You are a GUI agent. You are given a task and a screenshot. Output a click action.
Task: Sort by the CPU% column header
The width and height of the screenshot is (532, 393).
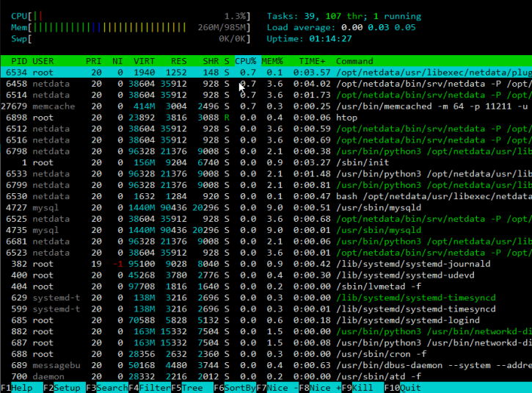point(246,61)
